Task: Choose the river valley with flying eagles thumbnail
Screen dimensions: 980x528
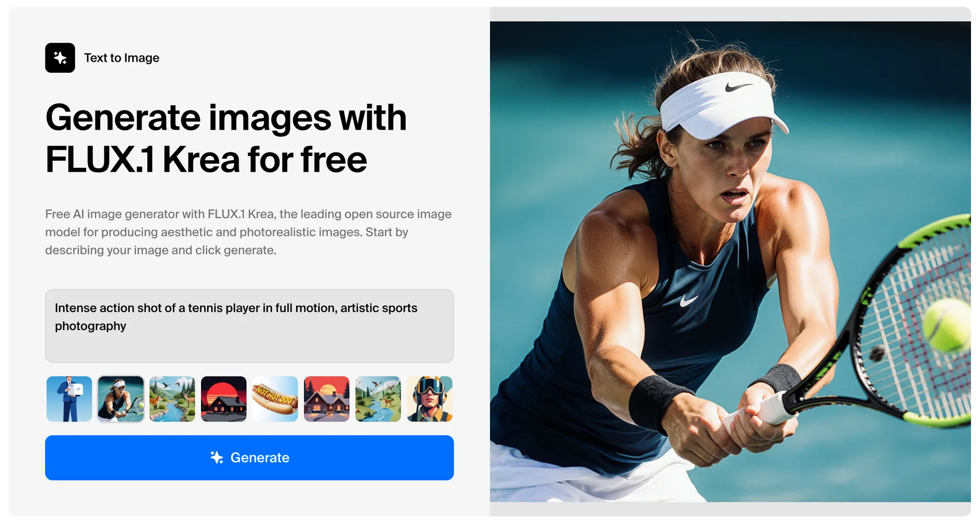Action: click(378, 399)
